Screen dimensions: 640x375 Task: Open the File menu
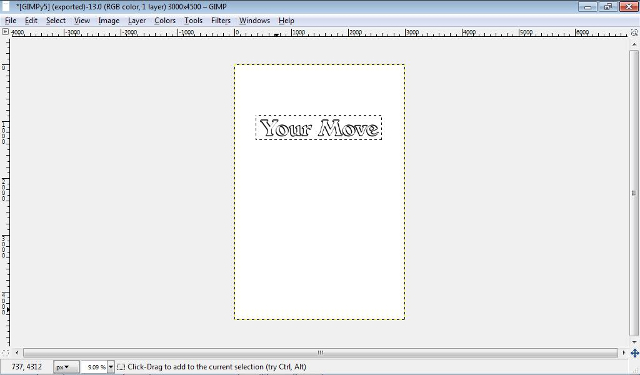[10, 20]
